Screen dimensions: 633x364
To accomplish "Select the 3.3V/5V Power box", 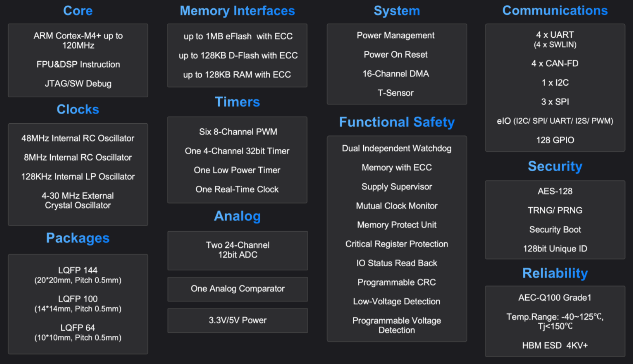I will point(237,320).
